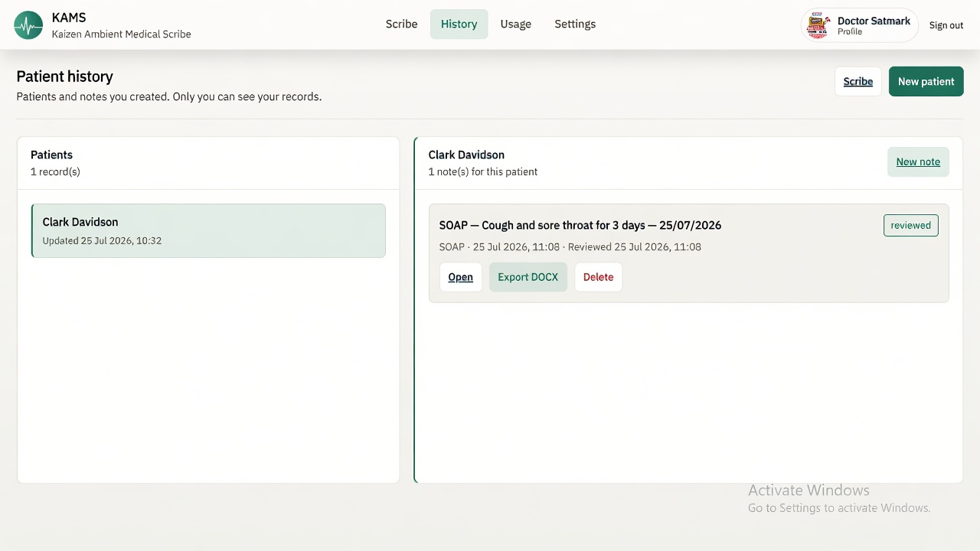Sign out of the account
Image resolution: width=980 pixels, height=551 pixels.
[x=946, y=25]
